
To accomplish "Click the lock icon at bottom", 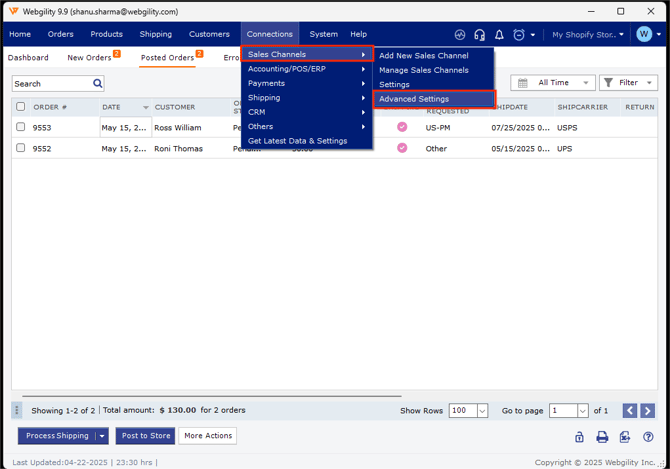I will coord(579,437).
